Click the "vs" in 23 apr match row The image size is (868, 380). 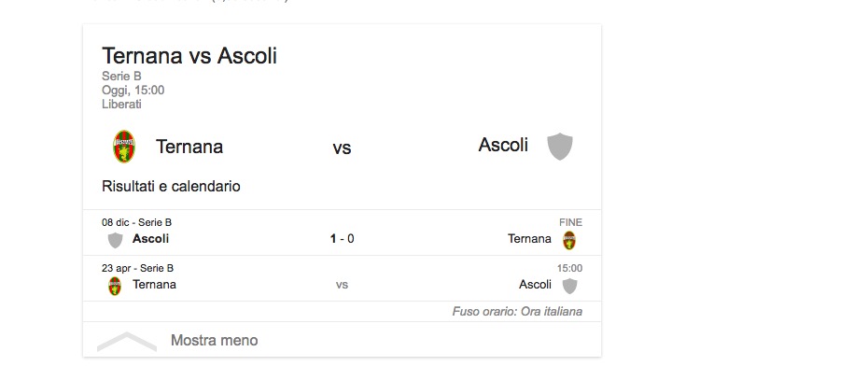342,285
